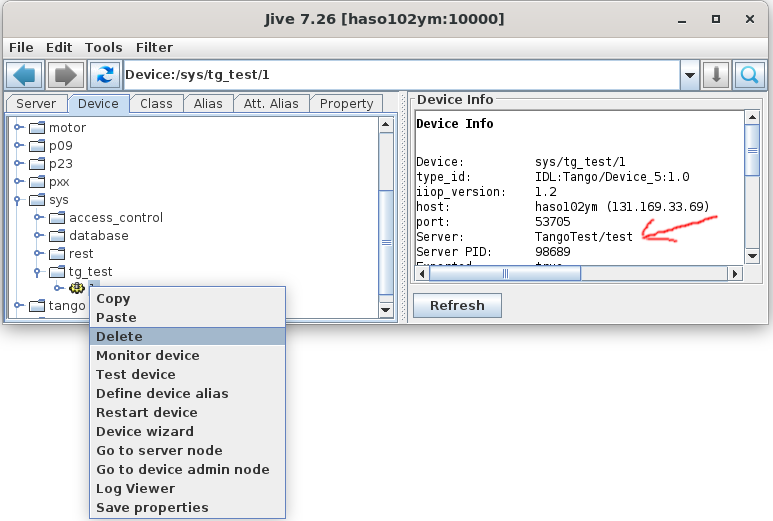The width and height of the screenshot is (773, 521).
Task: Click the magnifier search icon
Action: [749, 75]
